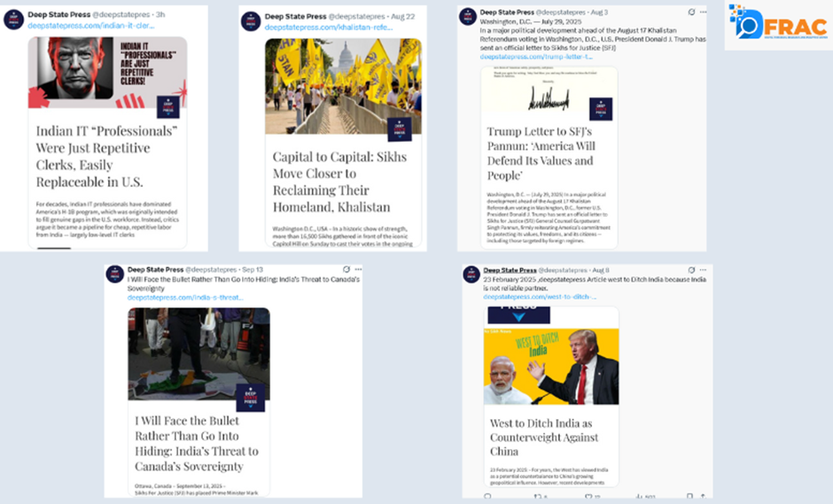Viewport: 833px width, 504px height.
Task: Follow the deepstatepress.com/trump-letter-t... link
Action: tap(536, 57)
